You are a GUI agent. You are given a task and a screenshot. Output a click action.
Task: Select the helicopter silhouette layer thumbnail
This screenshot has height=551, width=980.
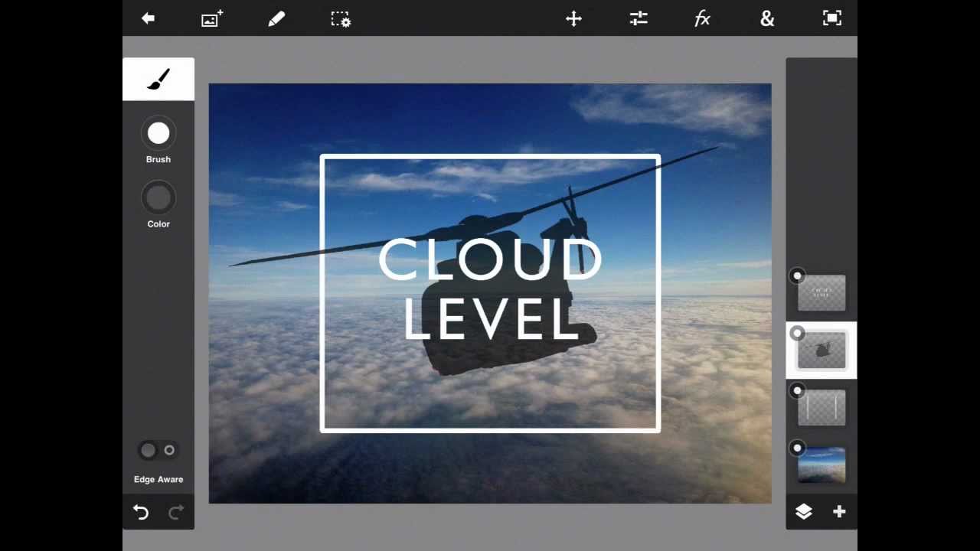click(x=822, y=350)
